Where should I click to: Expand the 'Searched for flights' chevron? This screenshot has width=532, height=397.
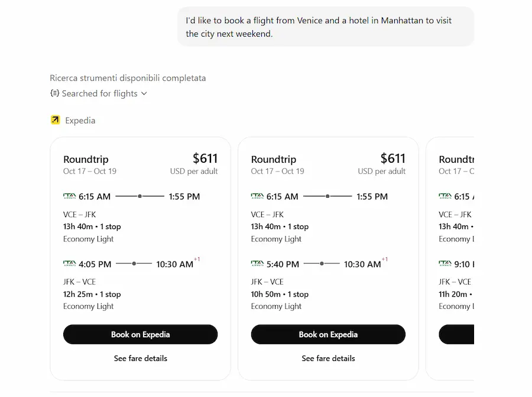click(x=144, y=93)
